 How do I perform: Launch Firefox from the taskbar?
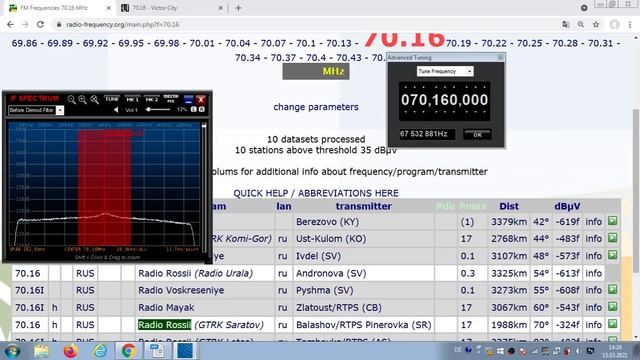coord(70,351)
